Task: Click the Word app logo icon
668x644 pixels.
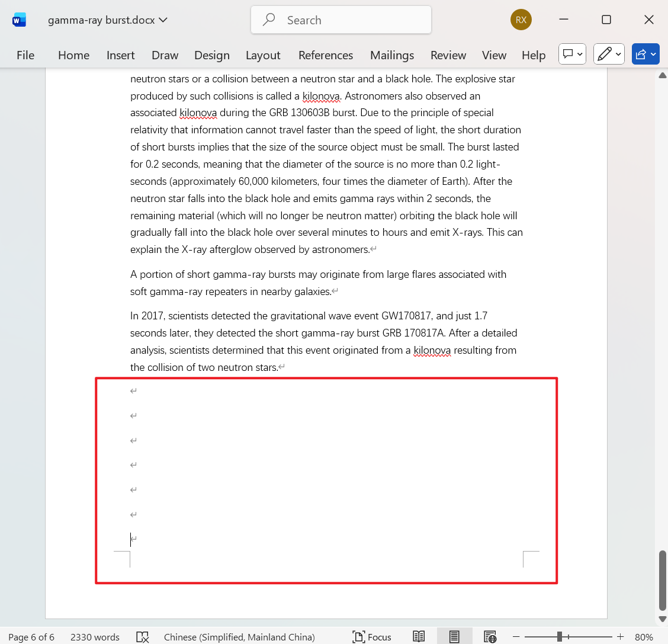Action: click(x=19, y=19)
